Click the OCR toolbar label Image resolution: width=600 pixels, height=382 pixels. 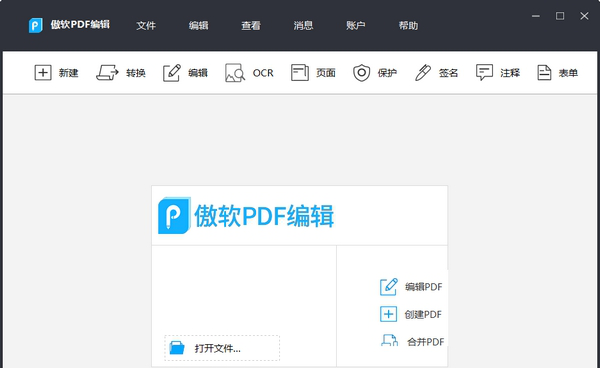click(263, 73)
